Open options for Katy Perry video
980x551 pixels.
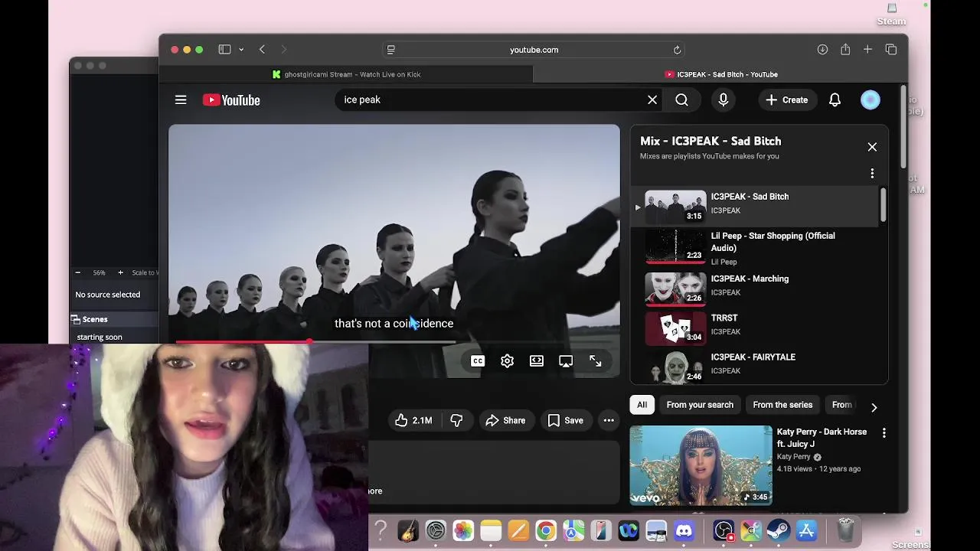[x=884, y=433]
